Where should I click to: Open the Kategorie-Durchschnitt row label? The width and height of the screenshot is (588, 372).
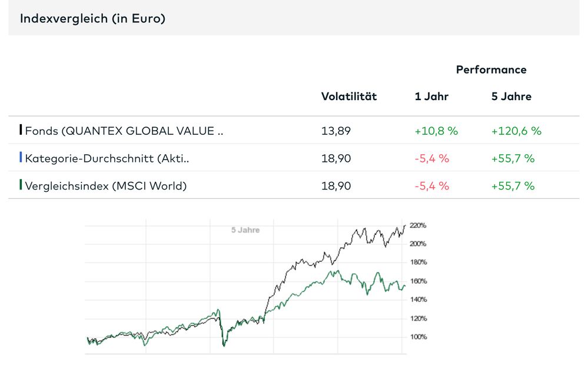pos(107,158)
